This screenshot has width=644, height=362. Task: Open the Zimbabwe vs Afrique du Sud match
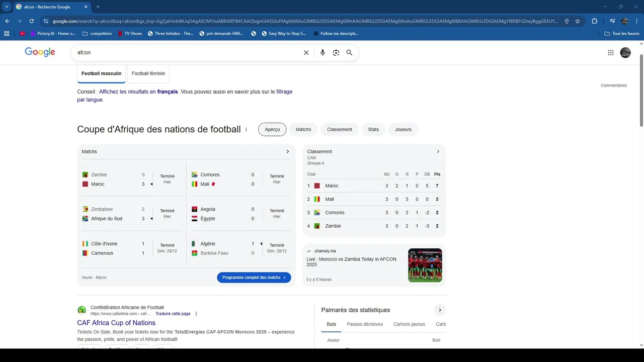[131, 214]
